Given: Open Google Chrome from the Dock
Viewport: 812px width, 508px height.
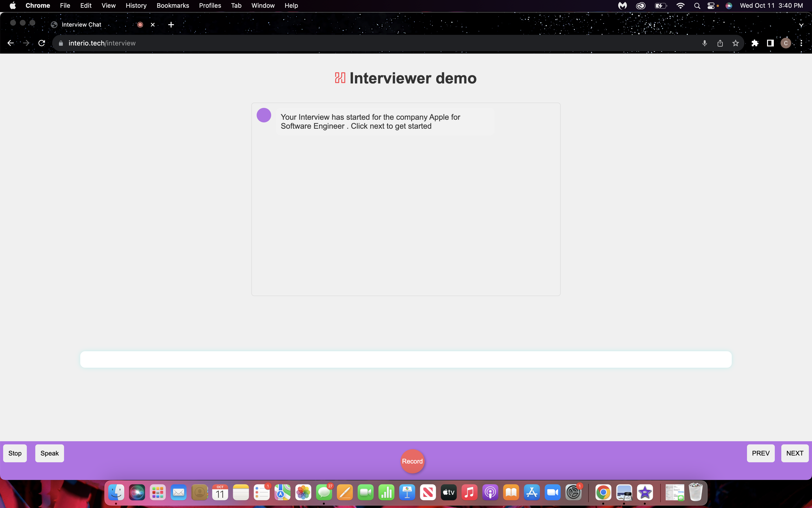Looking at the screenshot, I should click(603, 493).
